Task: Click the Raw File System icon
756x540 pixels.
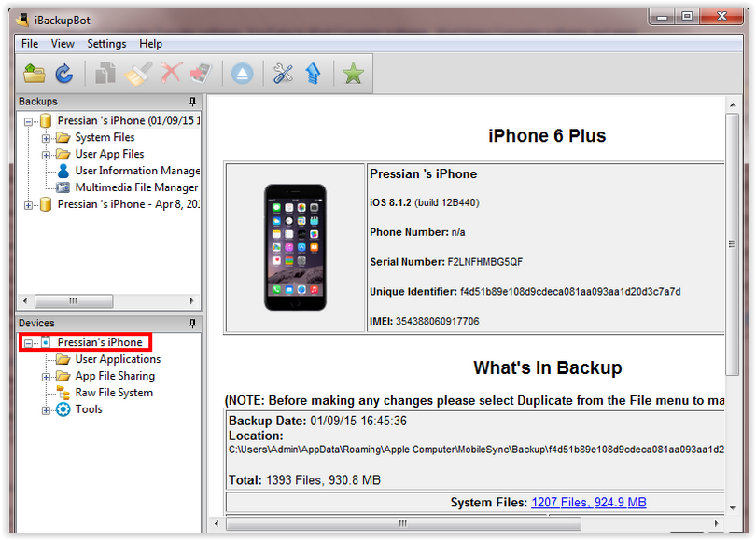Action: (x=63, y=393)
